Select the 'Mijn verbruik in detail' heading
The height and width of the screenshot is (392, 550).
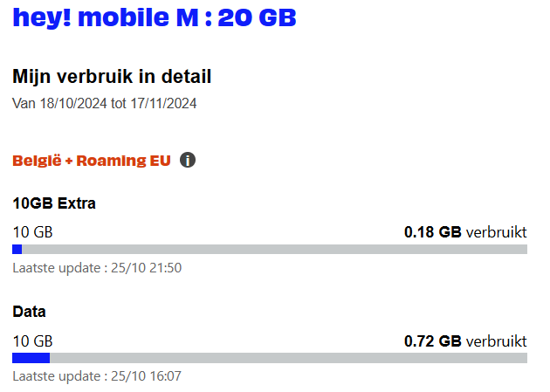tap(112, 77)
